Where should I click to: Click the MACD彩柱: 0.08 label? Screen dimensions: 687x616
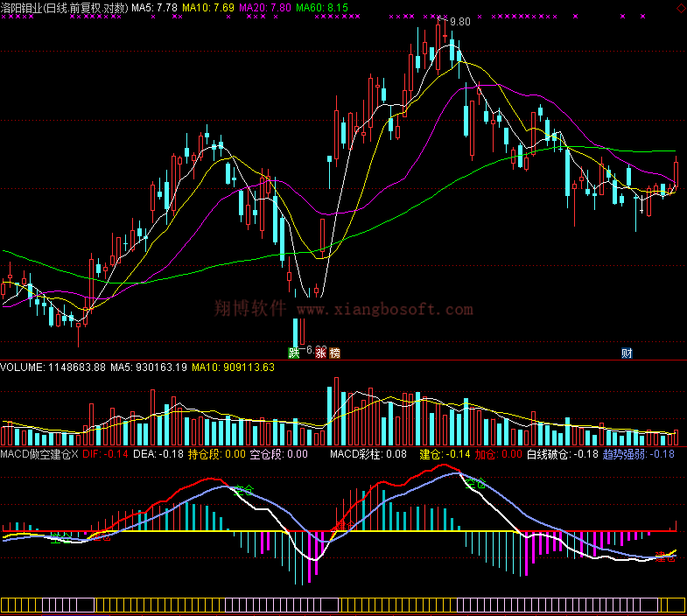tap(368, 454)
